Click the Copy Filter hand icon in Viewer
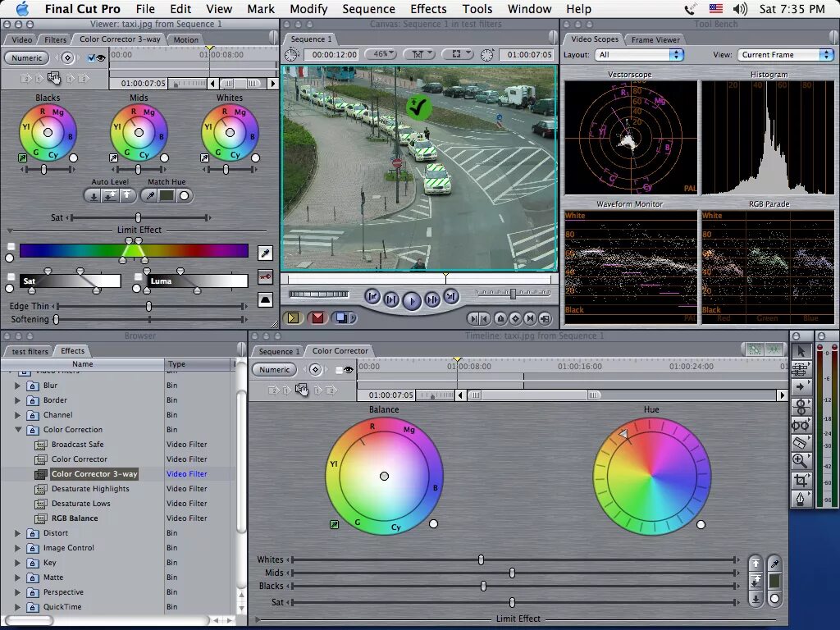This screenshot has height=630, width=840. click(54, 78)
